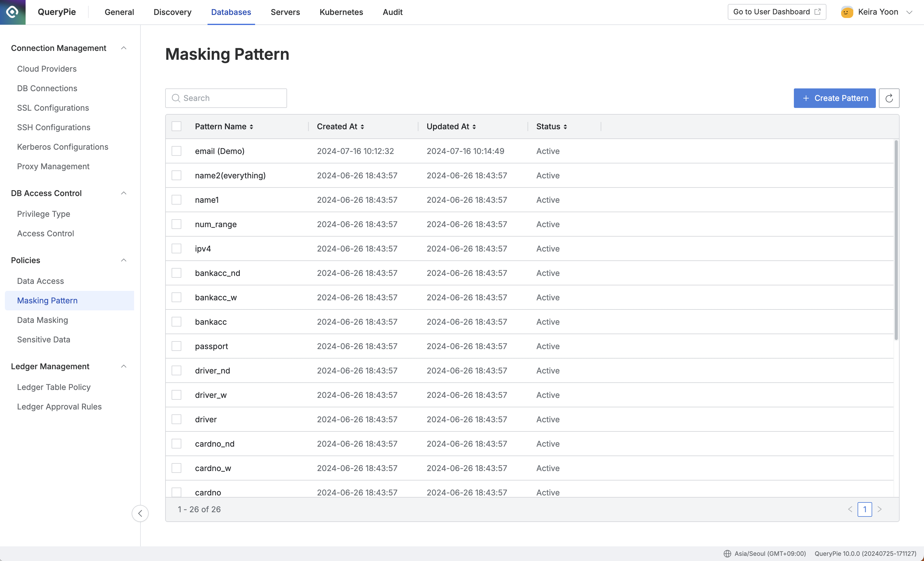This screenshot has width=924, height=561.
Task: Collapse the Policies section
Action: [x=123, y=260]
